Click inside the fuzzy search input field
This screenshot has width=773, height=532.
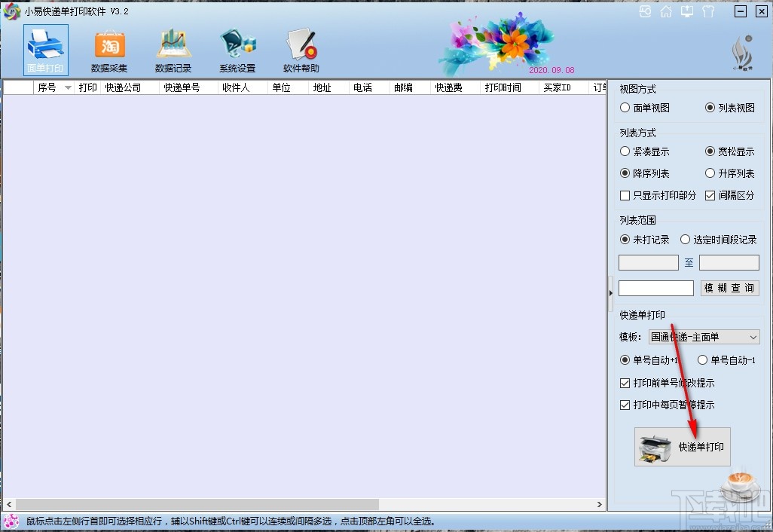[x=655, y=288]
